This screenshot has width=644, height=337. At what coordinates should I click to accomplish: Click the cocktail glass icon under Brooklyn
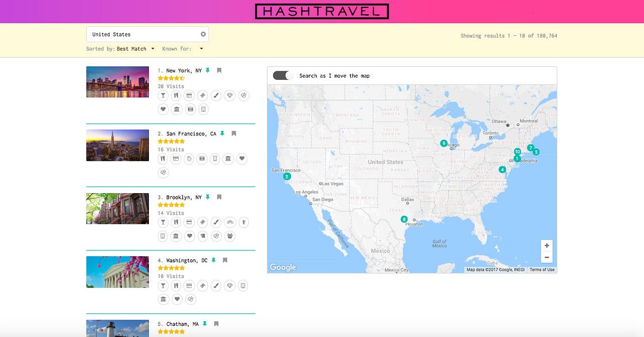pyautogui.click(x=163, y=222)
